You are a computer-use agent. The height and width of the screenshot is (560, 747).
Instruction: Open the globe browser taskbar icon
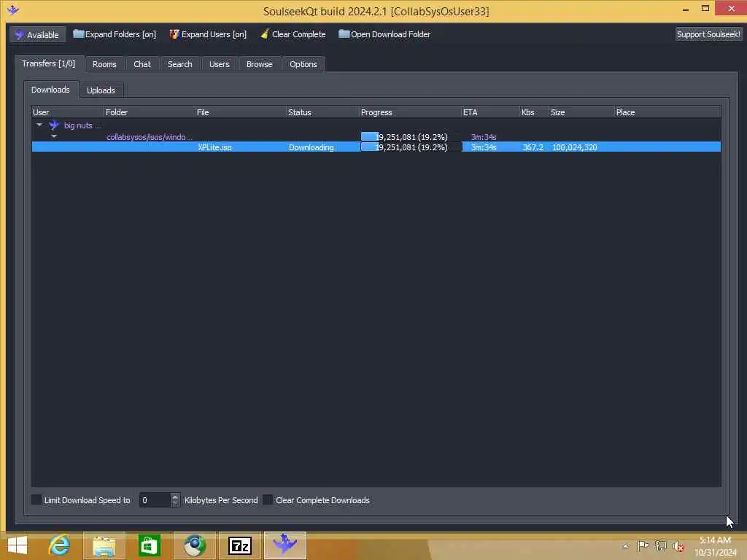(x=194, y=545)
